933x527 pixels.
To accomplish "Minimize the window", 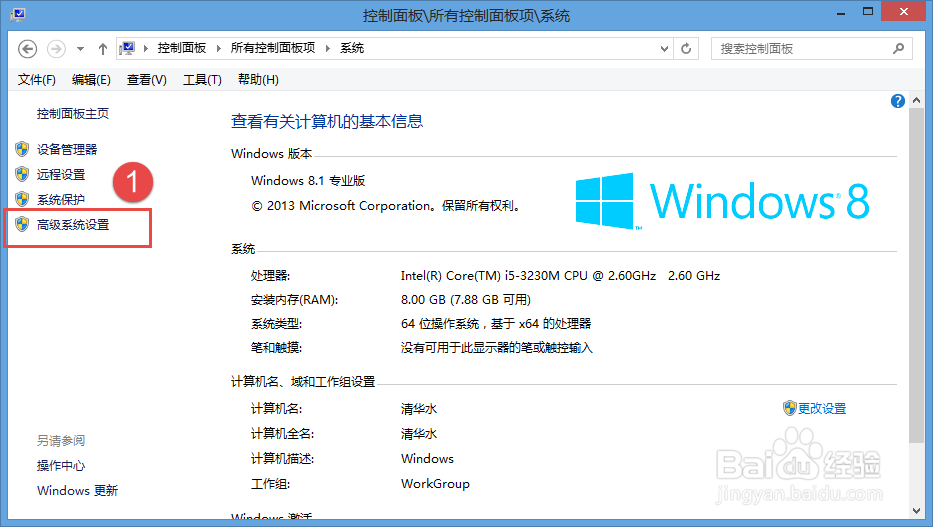I will 841,12.
